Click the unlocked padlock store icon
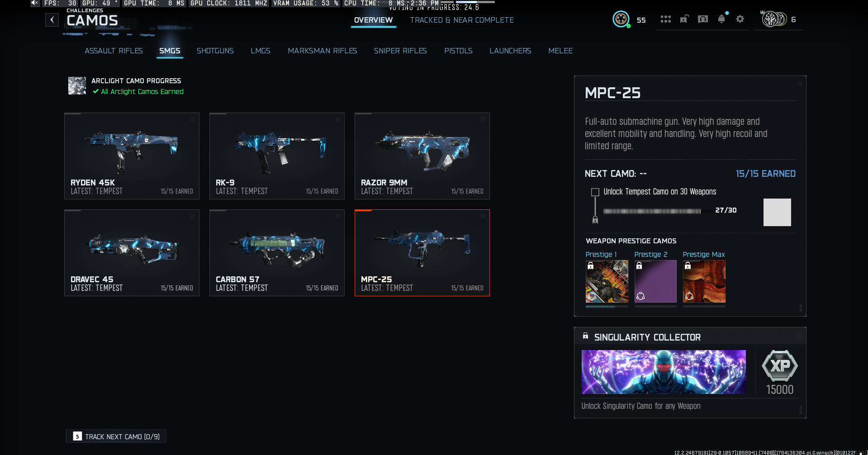The height and width of the screenshot is (455, 868). [684, 19]
